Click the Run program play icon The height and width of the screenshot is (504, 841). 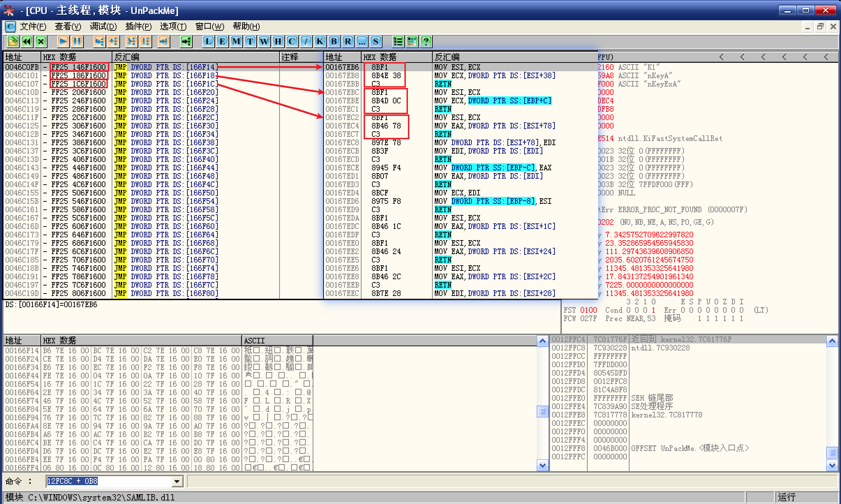[63, 42]
